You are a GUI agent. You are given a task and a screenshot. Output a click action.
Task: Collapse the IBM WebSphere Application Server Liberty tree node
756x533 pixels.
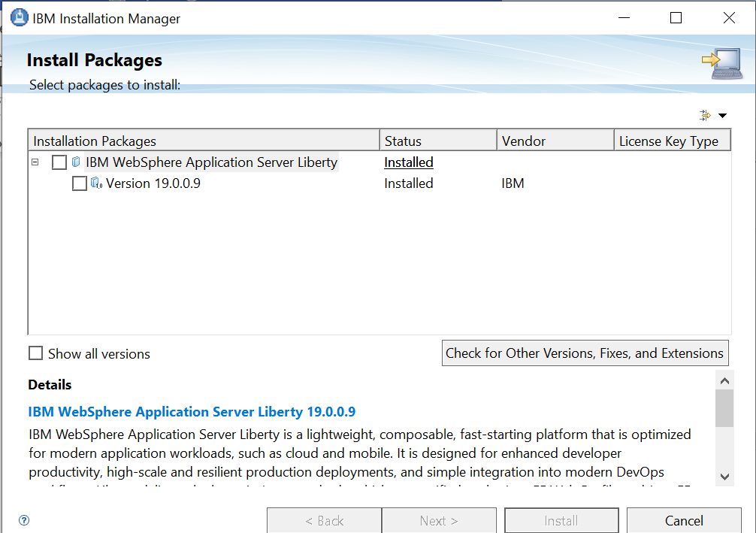coord(35,162)
